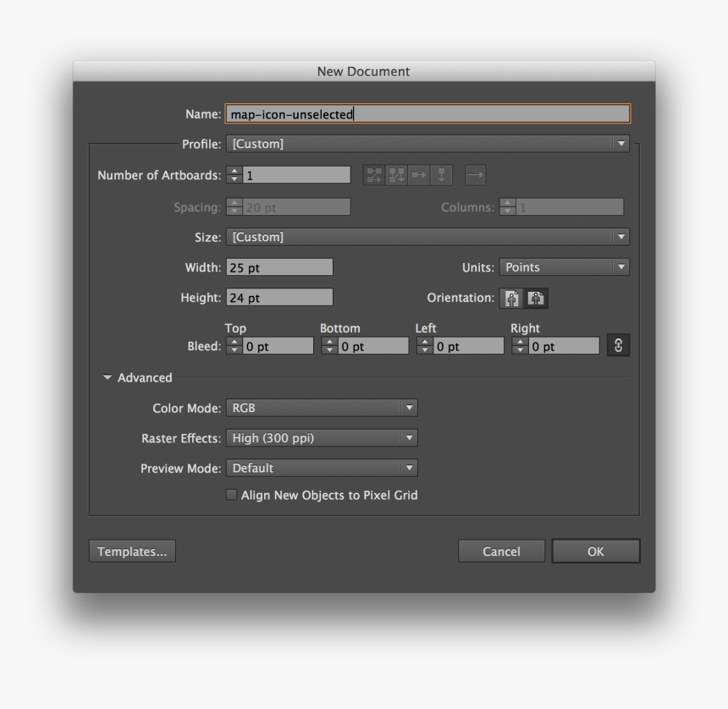Open the Color Mode dropdown

(322, 408)
